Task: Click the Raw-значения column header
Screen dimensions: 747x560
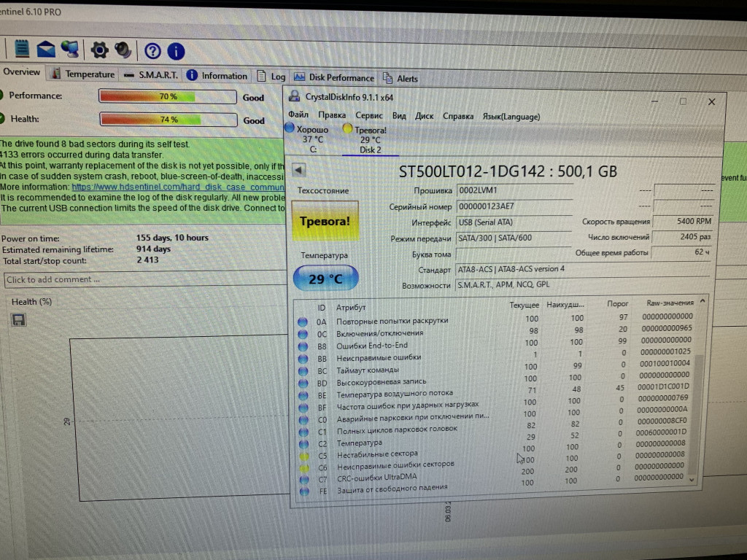Action: [x=670, y=303]
